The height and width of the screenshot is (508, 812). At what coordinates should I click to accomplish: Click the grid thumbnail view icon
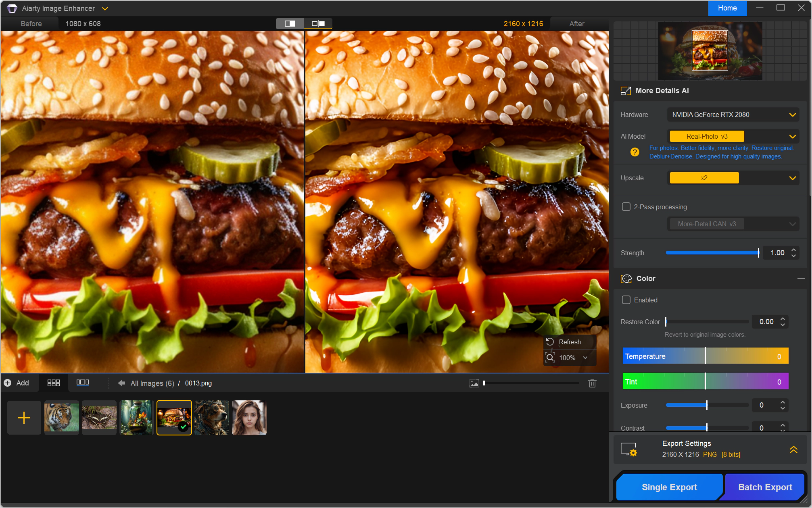53,383
